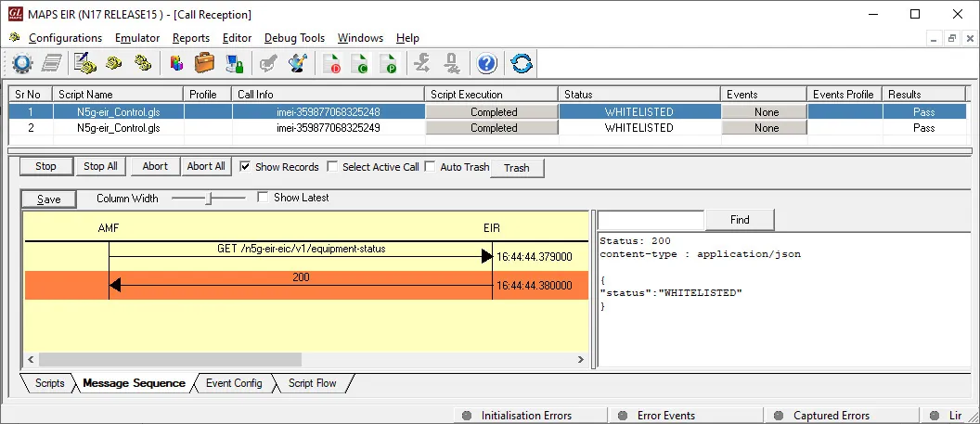Switch to the Scripts tab
This screenshot has height=424, width=980.
click(50, 383)
